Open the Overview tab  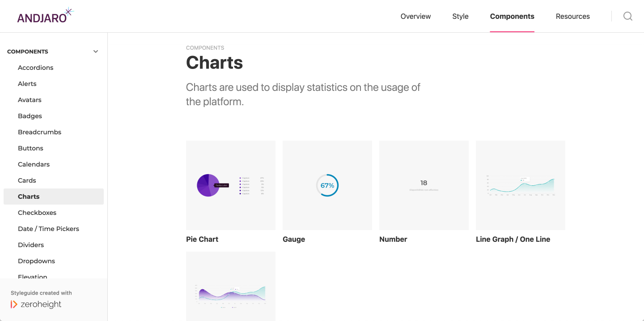coord(415,16)
